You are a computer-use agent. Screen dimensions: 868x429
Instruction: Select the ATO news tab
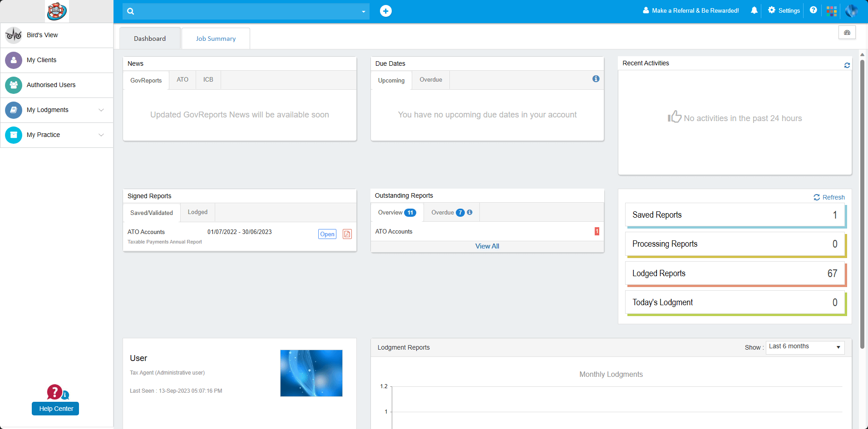pos(182,80)
